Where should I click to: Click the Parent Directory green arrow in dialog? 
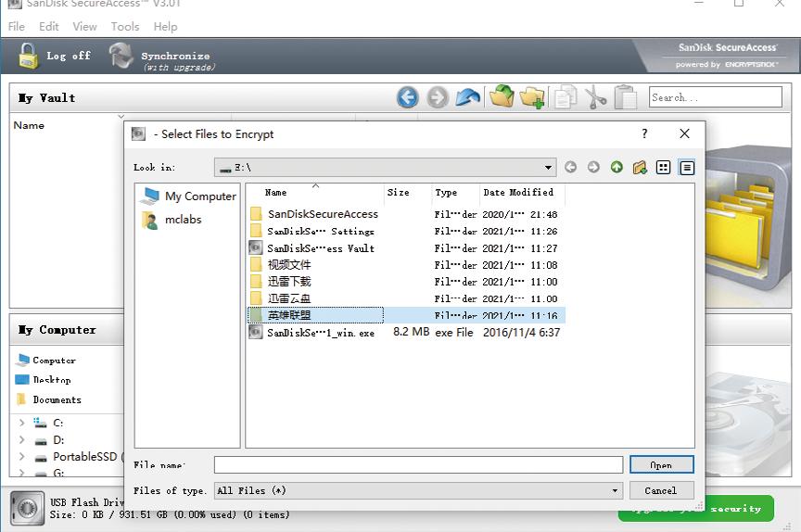click(x=617, y=168)
